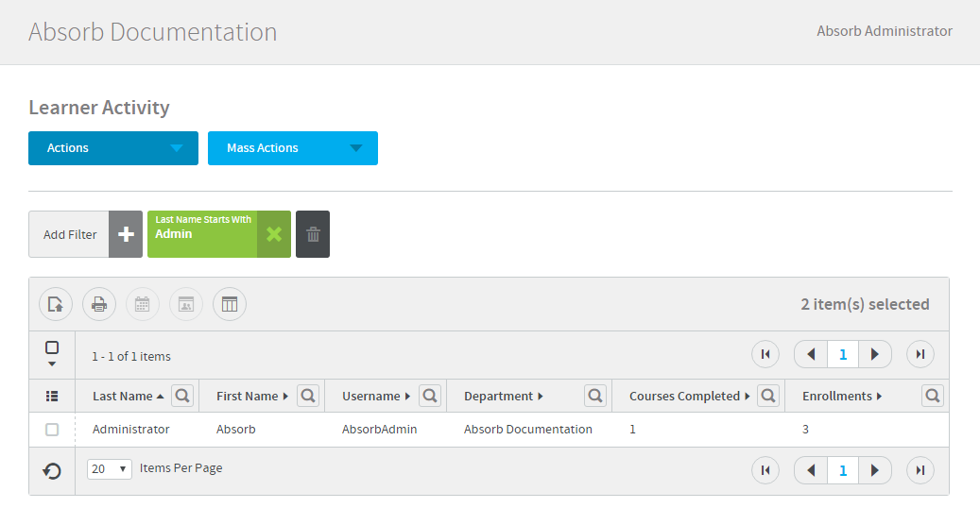Viewport: 980px width, 525px height.
Task: Click the Absorb first name cell
Action: coord(235,430)
